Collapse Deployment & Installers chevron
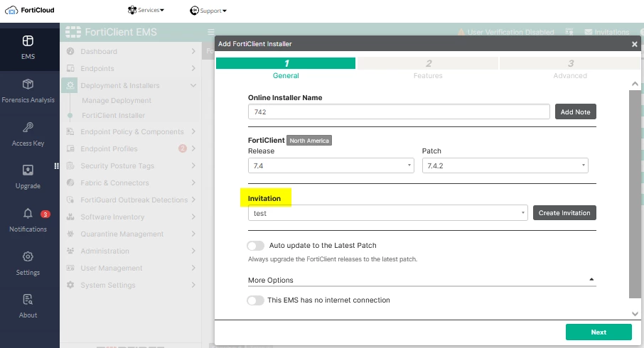 (x=193, y=85)
